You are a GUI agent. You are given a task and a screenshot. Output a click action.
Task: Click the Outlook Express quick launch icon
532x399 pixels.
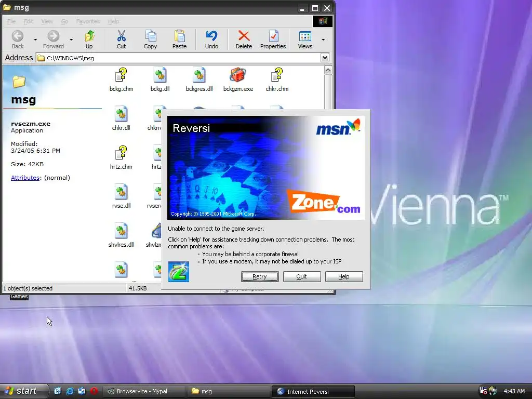[82, 391]
